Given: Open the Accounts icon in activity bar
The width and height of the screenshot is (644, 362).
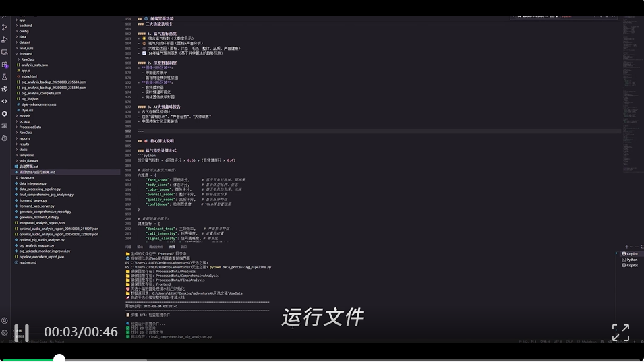Looking at the screenshot, I should (5, 321).
